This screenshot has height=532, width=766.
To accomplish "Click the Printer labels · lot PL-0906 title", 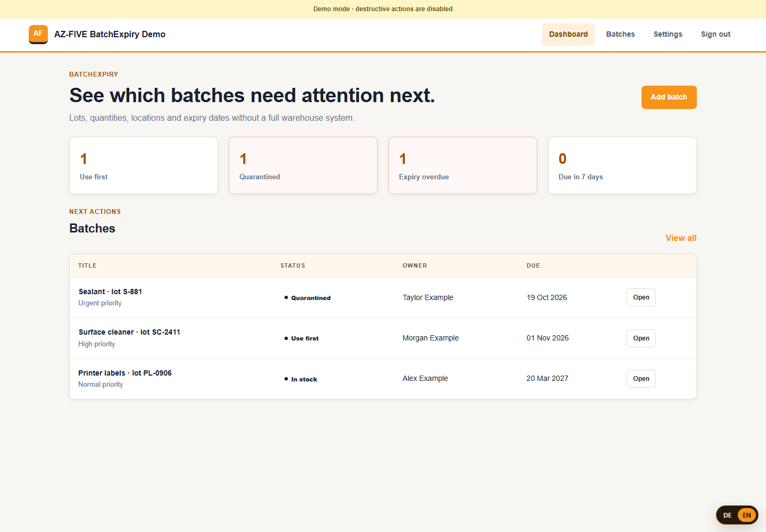I will 125,373.
